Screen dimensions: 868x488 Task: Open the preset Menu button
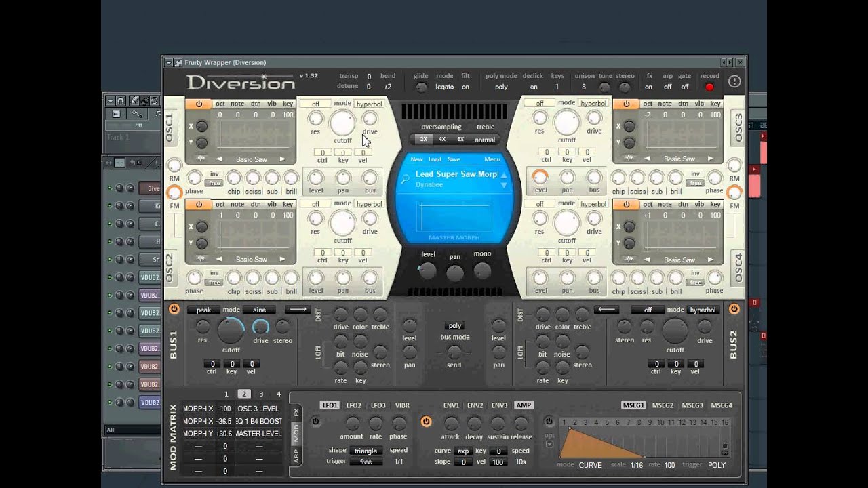click(x=492, y=159)
